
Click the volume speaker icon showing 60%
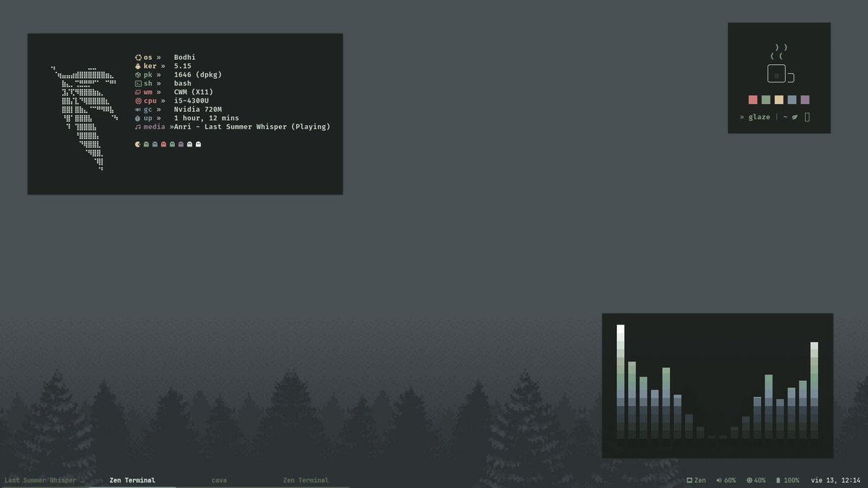pyautogui.click(x=719, y=480)
